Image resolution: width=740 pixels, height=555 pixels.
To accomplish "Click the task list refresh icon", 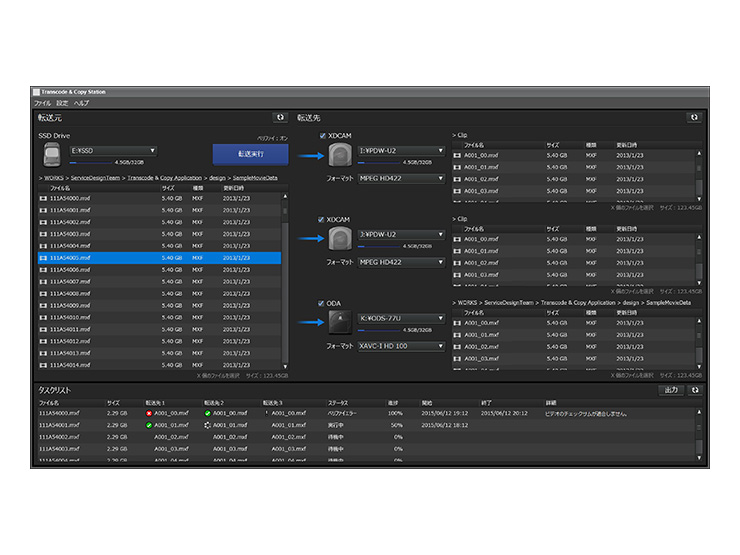I will click(x=694, y=390).
